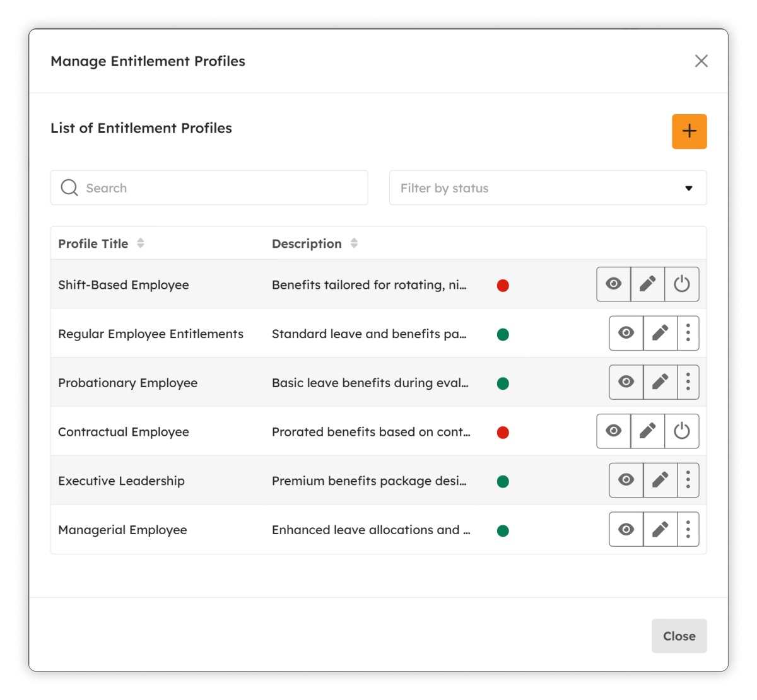View the Contractual Employee profile
Viewport: 757px width, 700px height.
click(x=614, y=431)
